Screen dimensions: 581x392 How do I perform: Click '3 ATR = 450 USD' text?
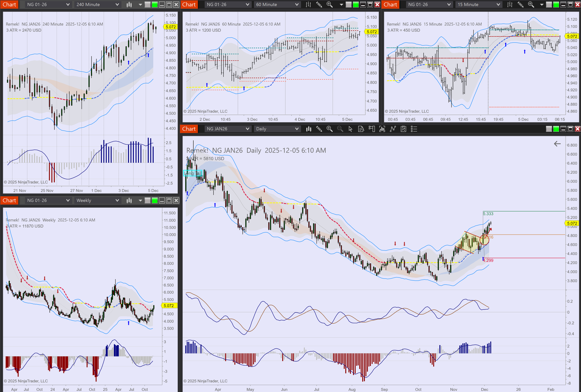coord(404,30)
